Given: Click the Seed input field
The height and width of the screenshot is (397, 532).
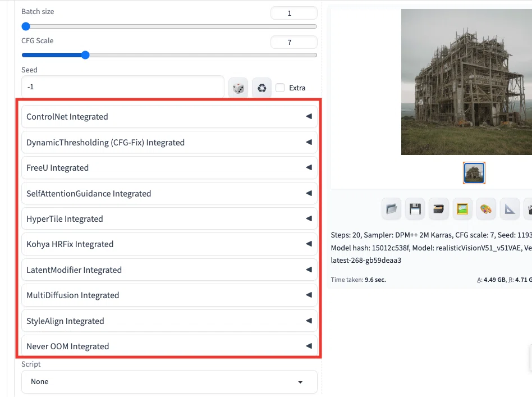Looking at the screenshot, I should coord(123,87).
